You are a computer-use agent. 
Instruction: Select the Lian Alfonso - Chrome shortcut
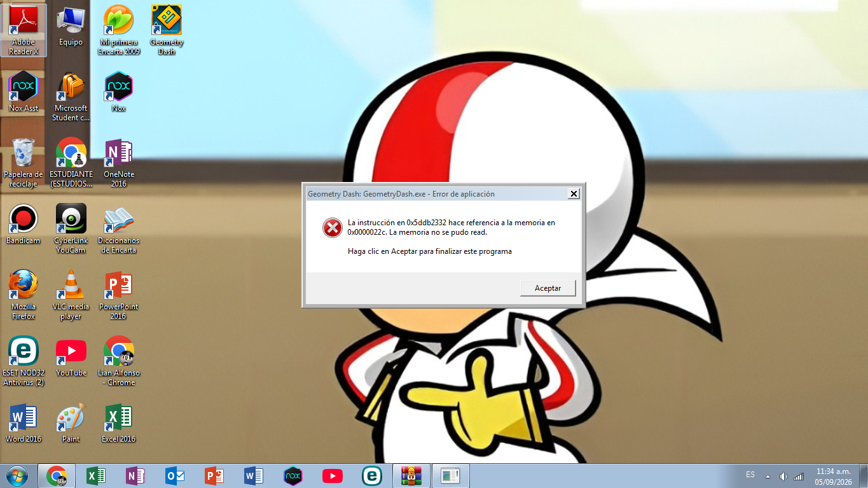click(119, 361)
